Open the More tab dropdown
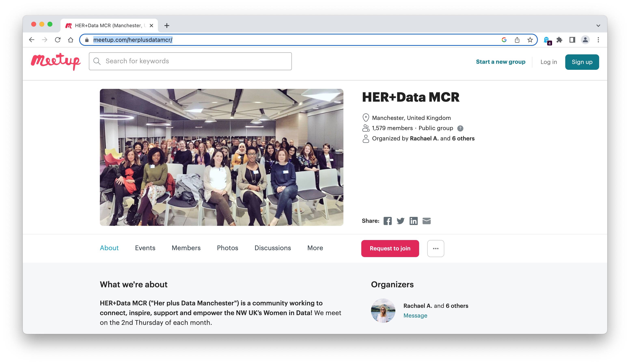 pyautogui.click(x=315, y=248)
